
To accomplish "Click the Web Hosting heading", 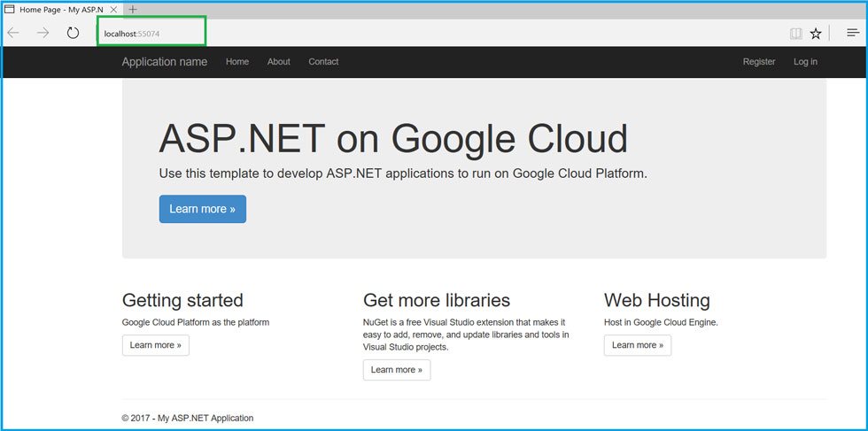I will pyautogui.click(x=657, y=300).
